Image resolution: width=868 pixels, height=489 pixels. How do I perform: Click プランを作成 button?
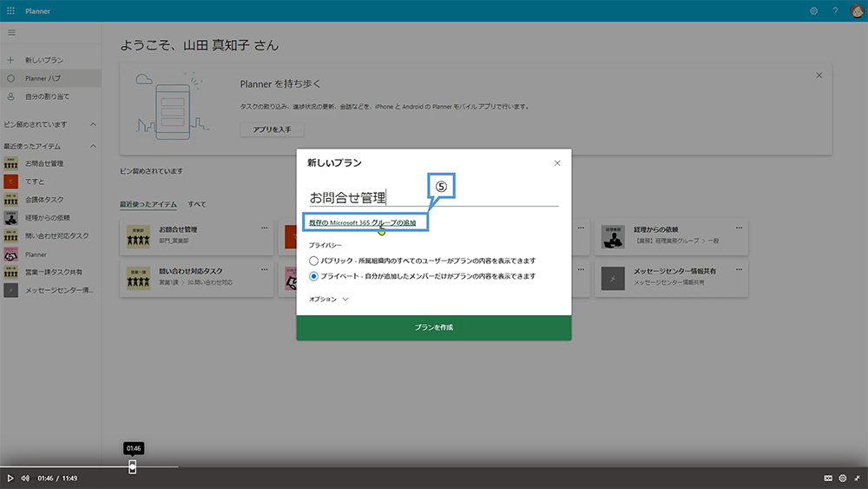point(434,327)
